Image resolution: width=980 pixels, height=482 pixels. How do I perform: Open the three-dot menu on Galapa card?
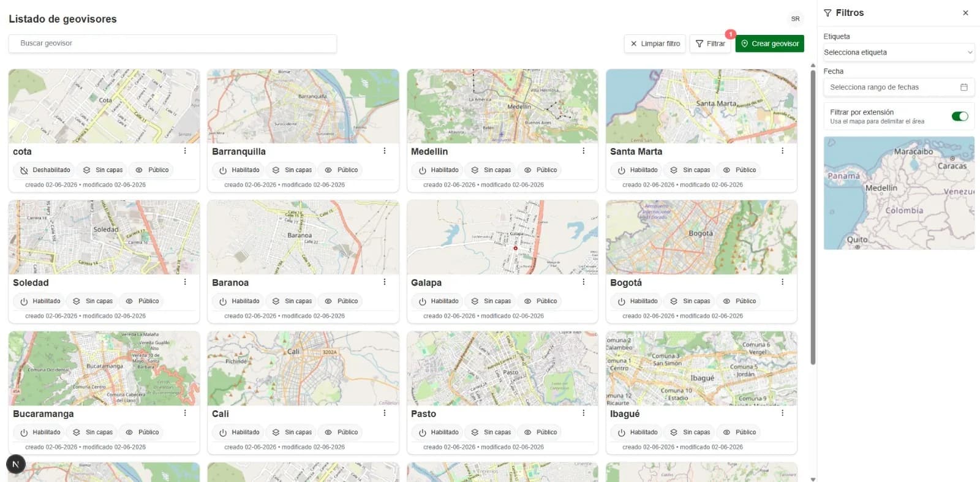(x=584, y=282)
